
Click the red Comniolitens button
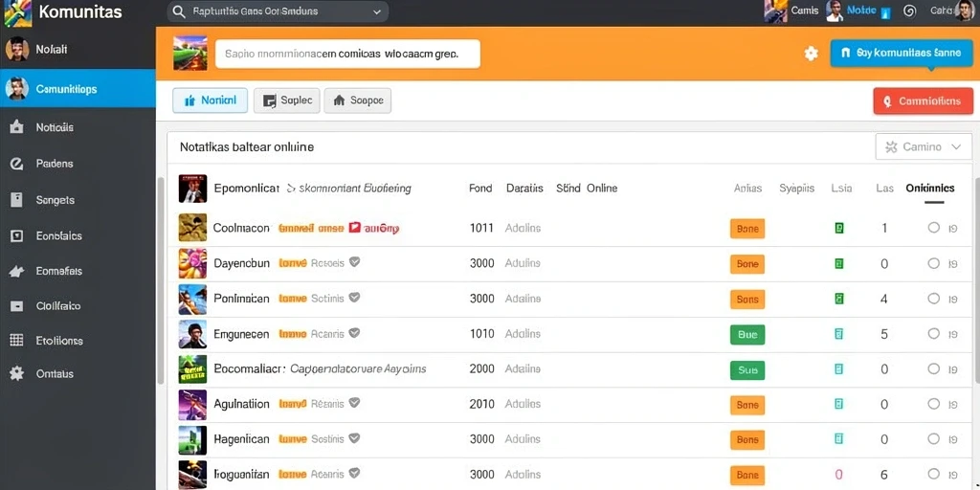pyautogui.click(x=924, y=100)
